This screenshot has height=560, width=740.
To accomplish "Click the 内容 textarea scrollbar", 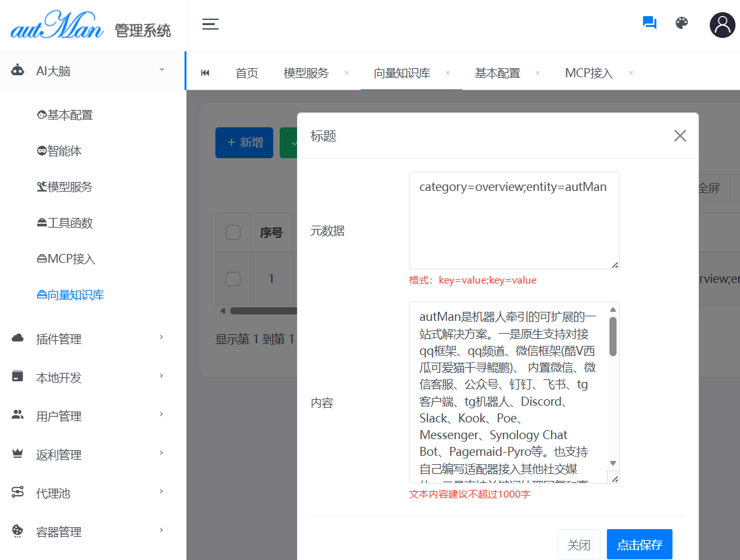I will (613, 338).
